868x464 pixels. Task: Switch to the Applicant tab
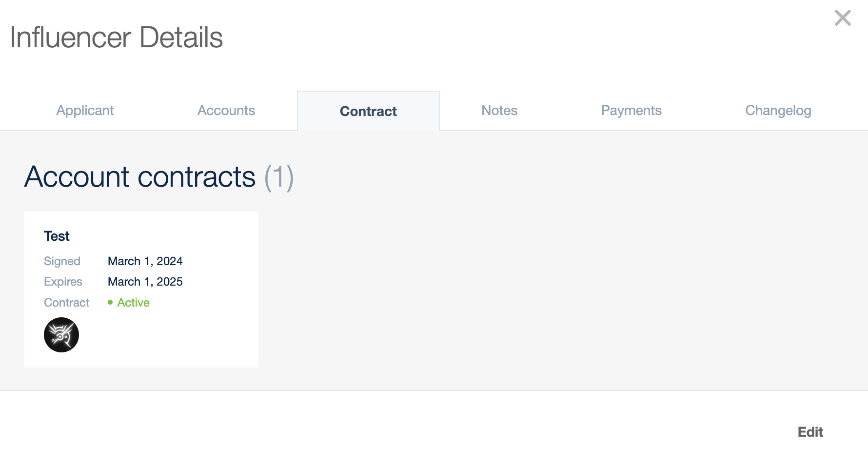[85, 111]
